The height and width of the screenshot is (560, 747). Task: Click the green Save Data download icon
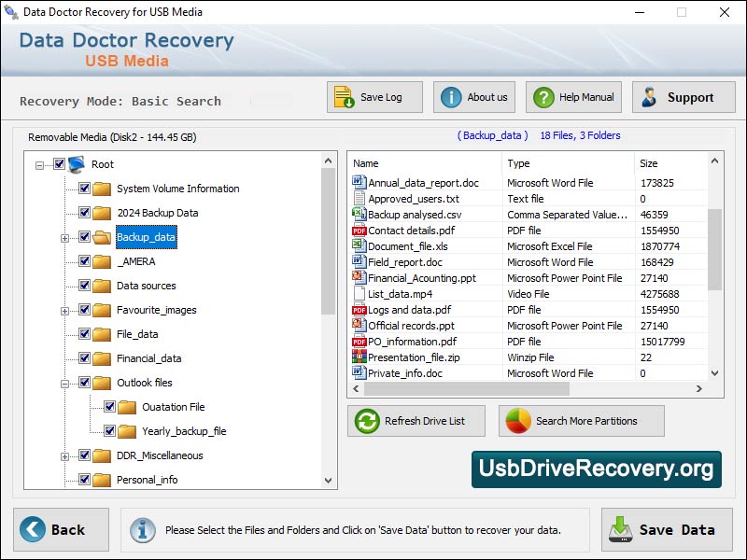tap(620, 529)
